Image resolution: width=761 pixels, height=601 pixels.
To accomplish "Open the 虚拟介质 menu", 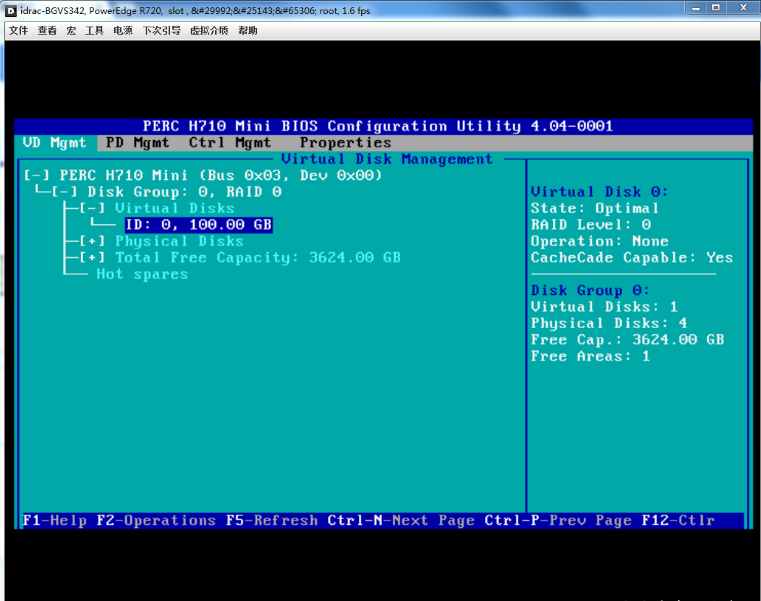I will click(x=209, y=31).
